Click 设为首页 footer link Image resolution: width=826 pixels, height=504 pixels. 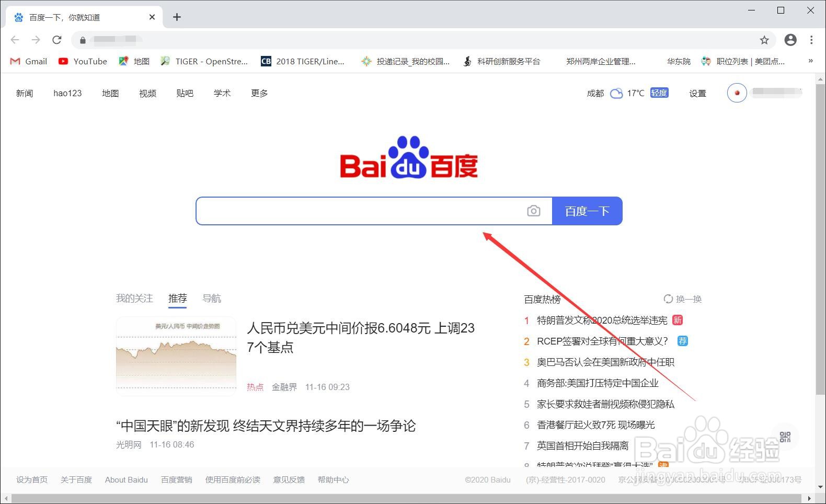coord(32,479)
